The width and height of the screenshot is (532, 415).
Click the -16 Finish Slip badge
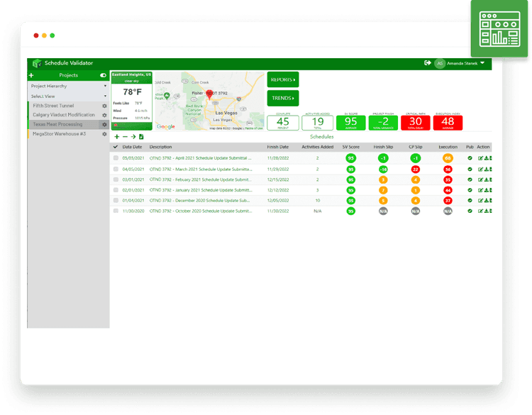click(383, 170)
